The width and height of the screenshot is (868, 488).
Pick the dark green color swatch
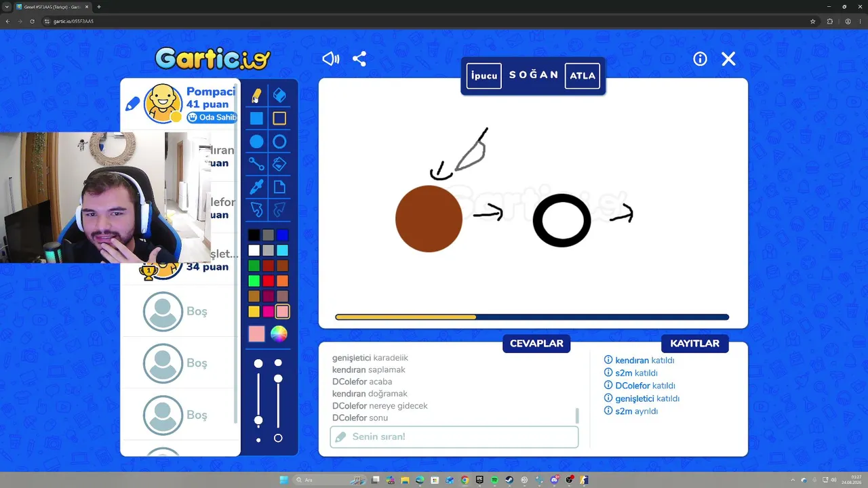[254, 266]
